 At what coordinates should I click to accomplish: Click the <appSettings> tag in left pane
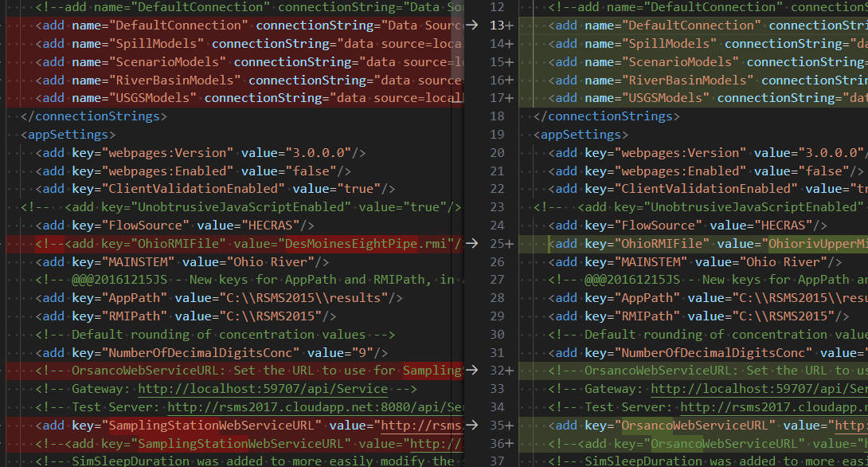coord(68,135)
